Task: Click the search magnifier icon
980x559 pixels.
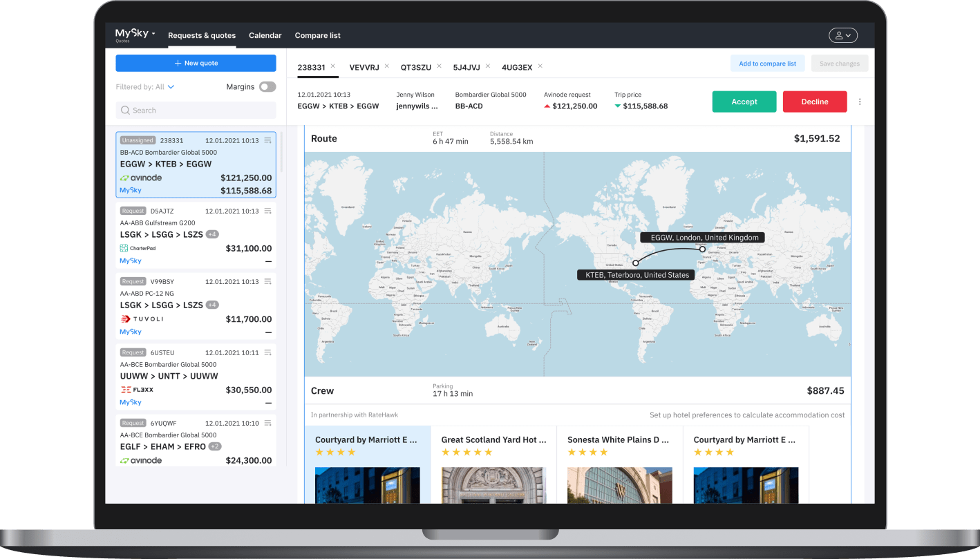Action: [125, 110]
